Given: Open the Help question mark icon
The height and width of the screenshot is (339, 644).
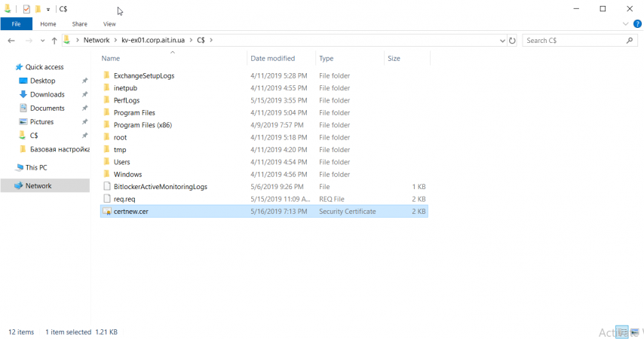Looking at the screenshot, I should (x=636, y=24).
